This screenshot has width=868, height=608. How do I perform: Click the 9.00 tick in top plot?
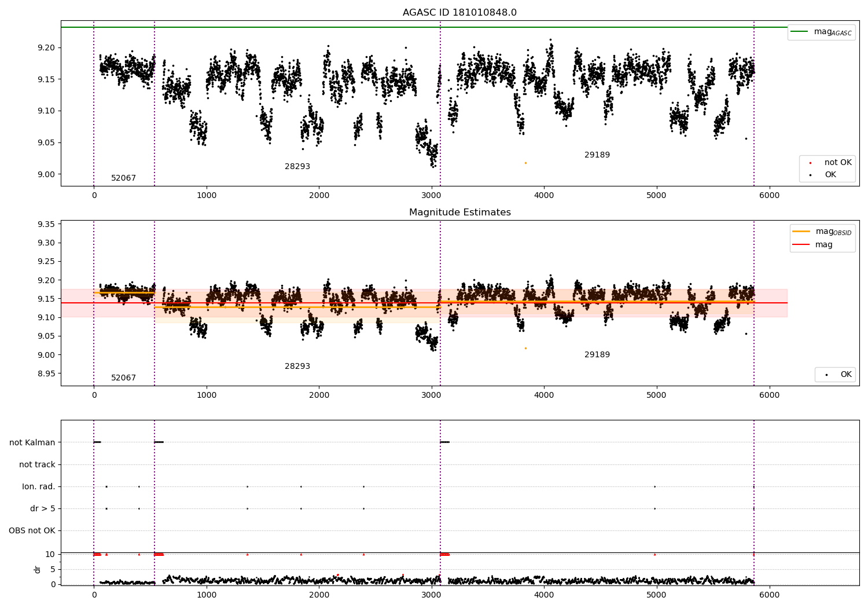(46, 174)
